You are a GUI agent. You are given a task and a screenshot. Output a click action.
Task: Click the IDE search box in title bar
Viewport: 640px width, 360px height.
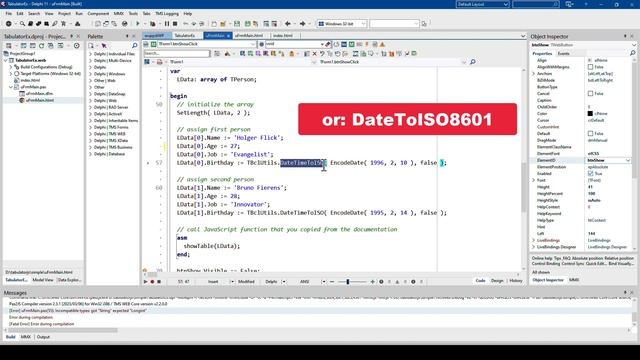(536, 4)
